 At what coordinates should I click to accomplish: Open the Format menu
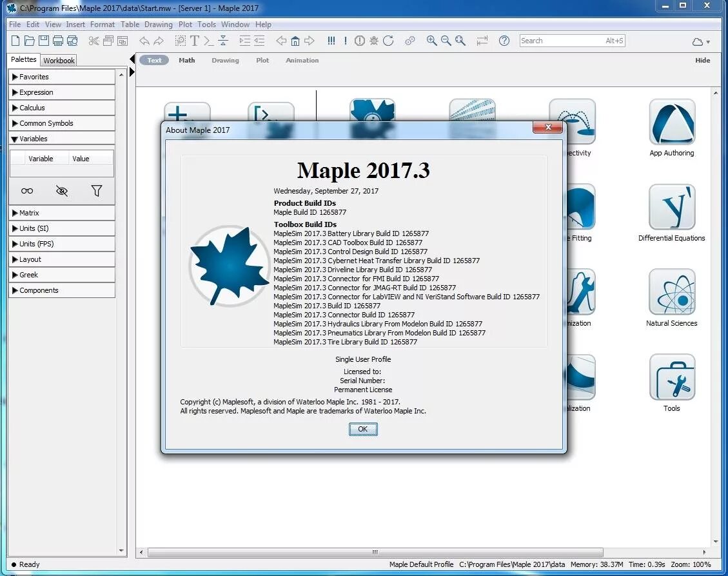click(x=102, y=25)
